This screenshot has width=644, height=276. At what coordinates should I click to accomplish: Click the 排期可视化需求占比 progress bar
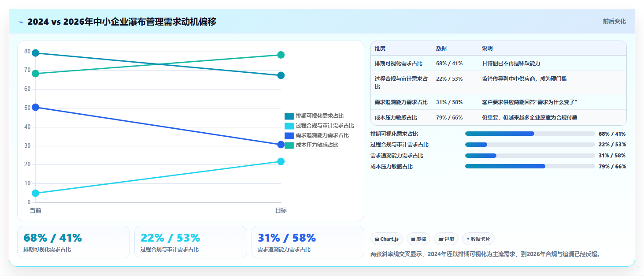(x=530, y=134)
